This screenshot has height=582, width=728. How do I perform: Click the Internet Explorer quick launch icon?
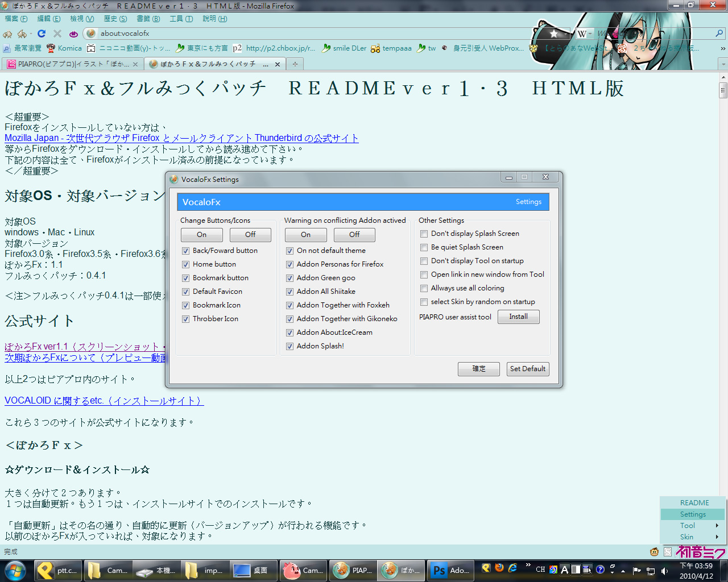pyautogui.click(x=512, y=568)
